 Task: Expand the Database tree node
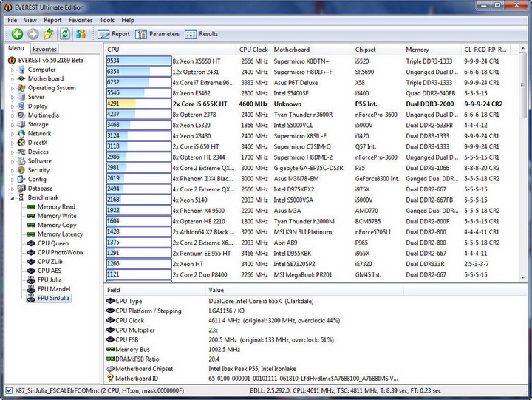(x=13, y=189)
